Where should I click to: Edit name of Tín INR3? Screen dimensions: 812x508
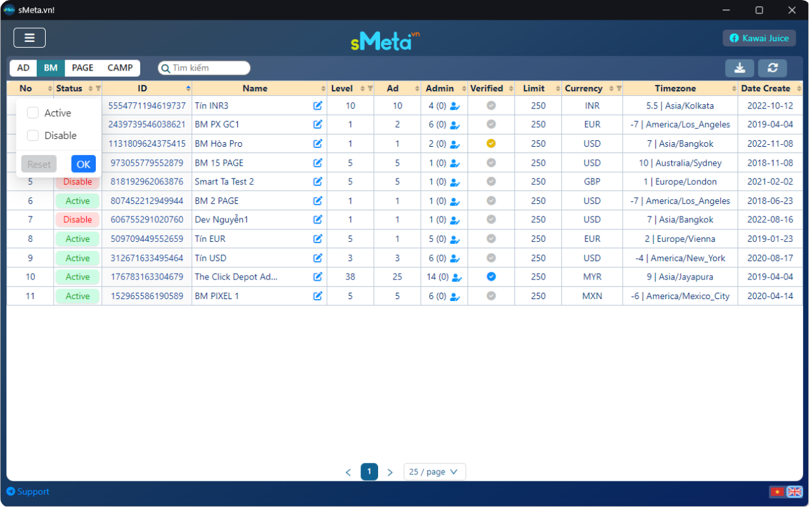(x=318, y=106)
